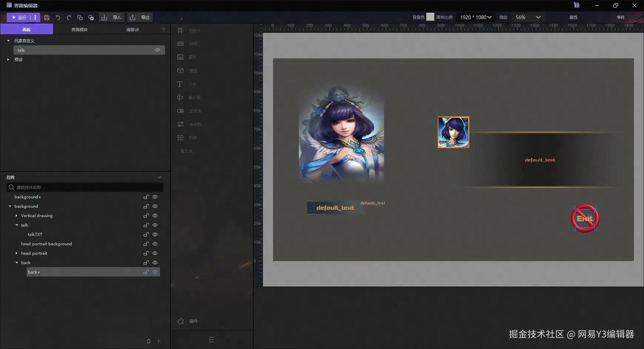Open the run options three-dot menu
644x349 pixels.
[x=35, y=17]
